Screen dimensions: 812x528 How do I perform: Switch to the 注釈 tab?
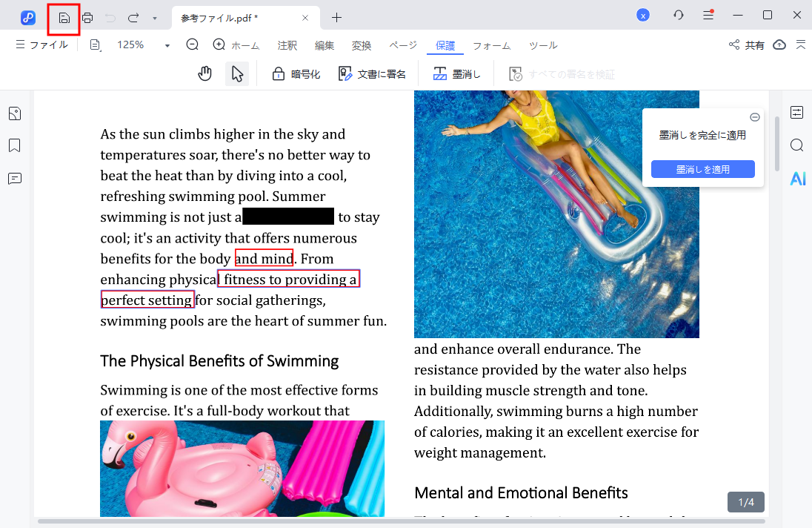pyautogui.click(x=287, y=45)
